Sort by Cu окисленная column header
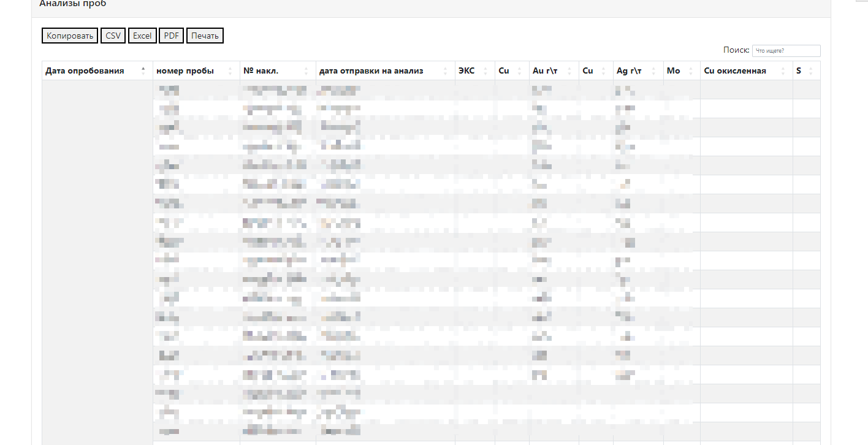 [x=746, y=70]
